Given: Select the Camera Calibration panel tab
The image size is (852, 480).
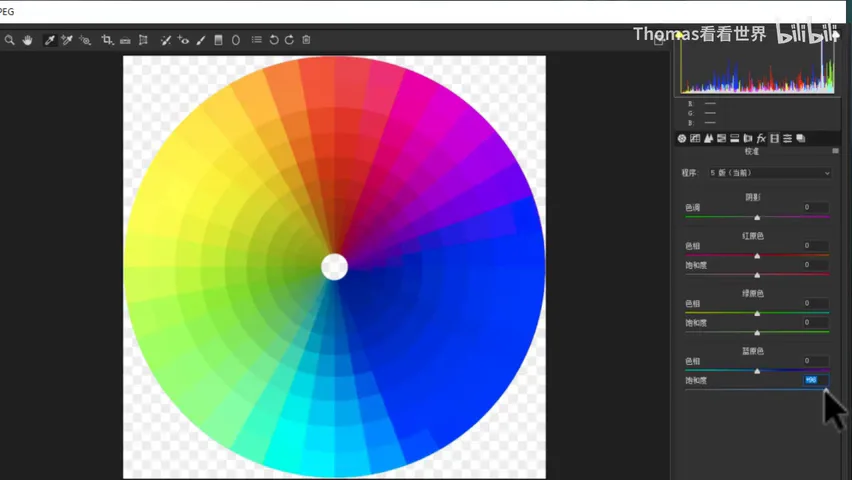Looking at the screenshot, I should coord(774,139).
